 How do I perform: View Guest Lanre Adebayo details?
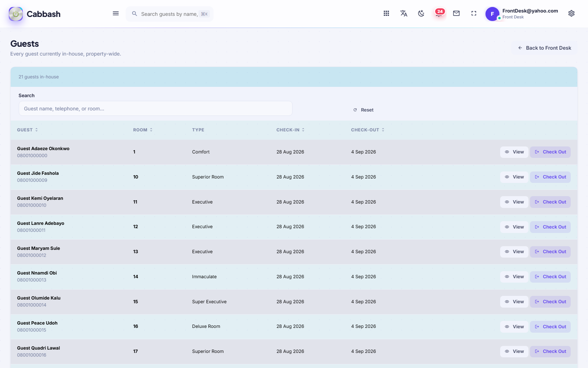(514, 227)
